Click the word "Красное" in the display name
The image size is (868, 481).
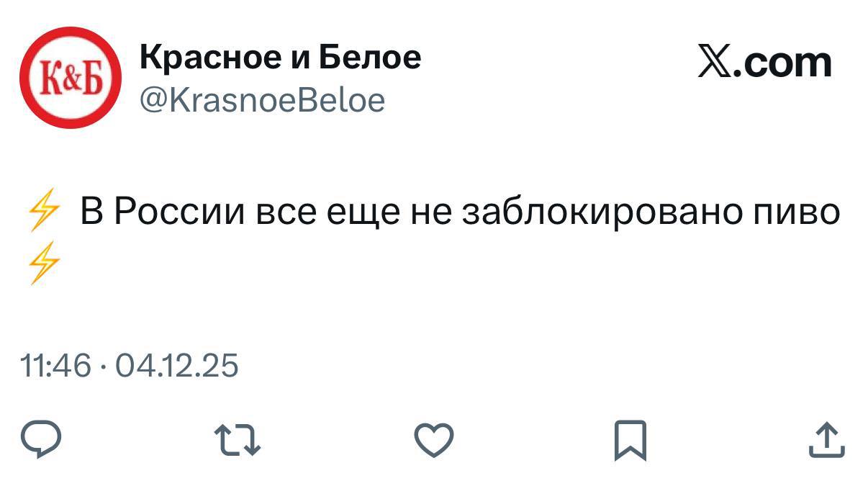209,56
